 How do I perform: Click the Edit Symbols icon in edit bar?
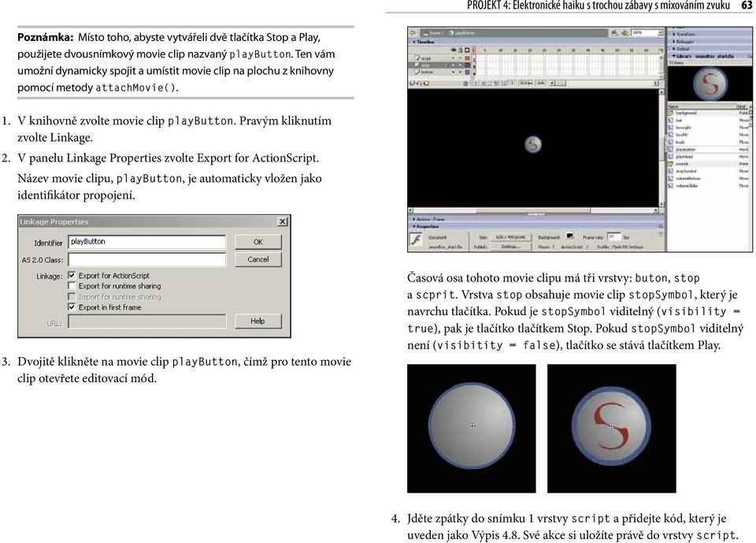625,33
